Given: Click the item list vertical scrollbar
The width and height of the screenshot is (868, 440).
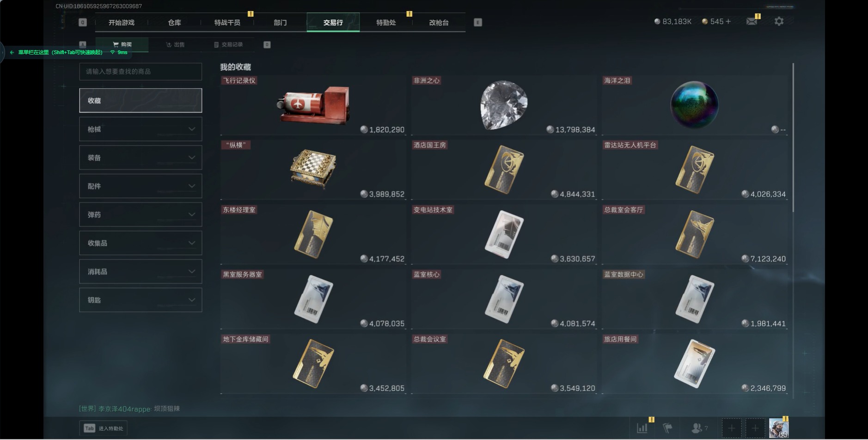Looking at the screenshot, I should tap(793, 138).
